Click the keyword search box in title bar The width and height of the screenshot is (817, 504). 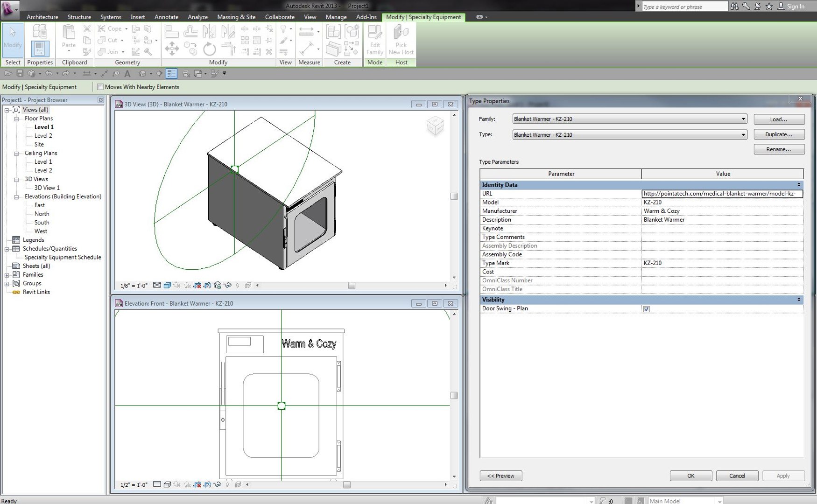[x=685, y=7]
